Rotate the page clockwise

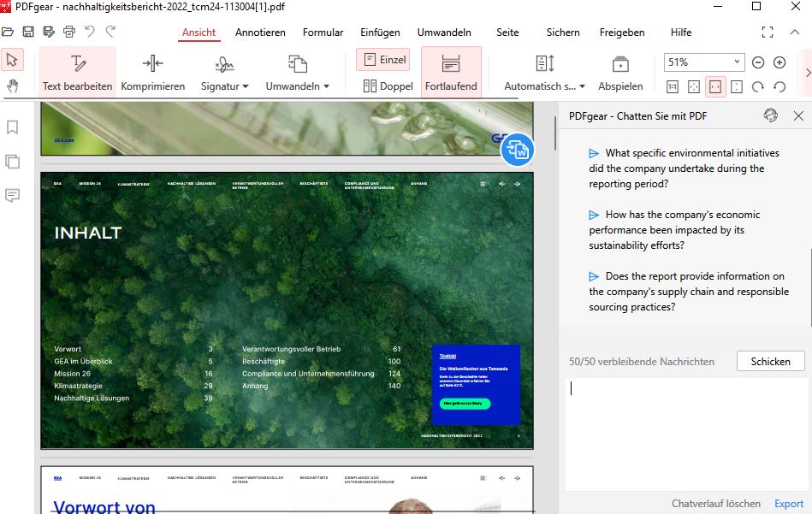click(757, 86)
